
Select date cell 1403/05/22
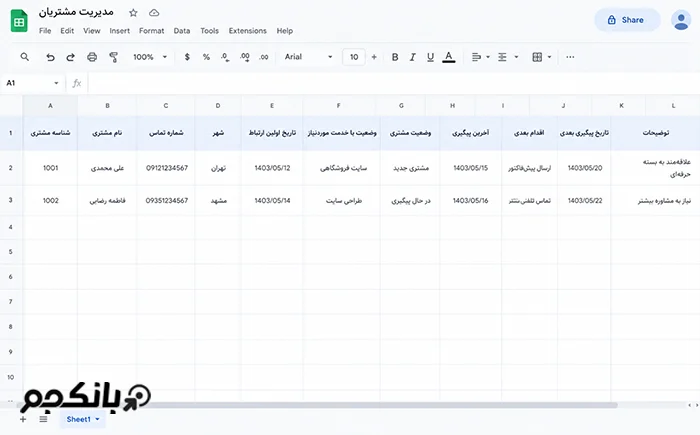coord(584,201)
